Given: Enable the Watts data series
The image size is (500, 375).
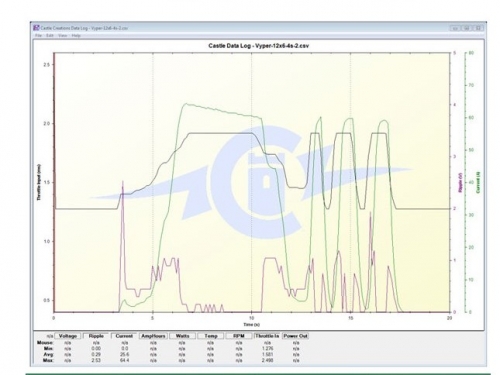Looking at the screenshot, I should [182, 336].
